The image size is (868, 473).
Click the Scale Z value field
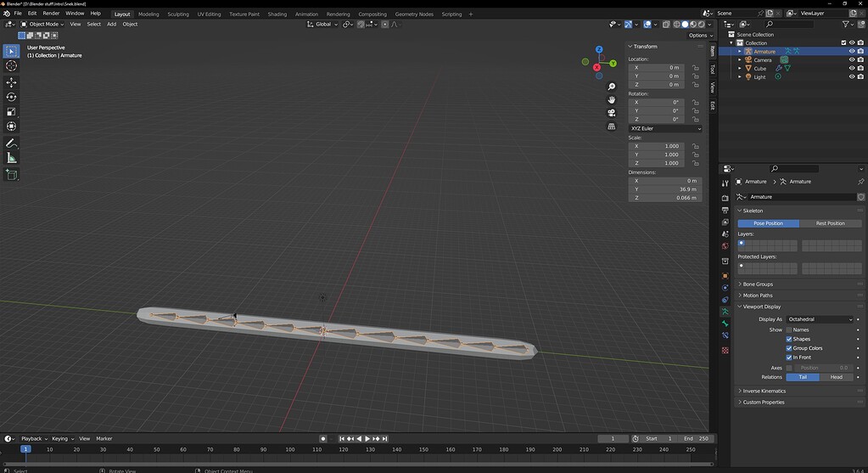[656, 163]
